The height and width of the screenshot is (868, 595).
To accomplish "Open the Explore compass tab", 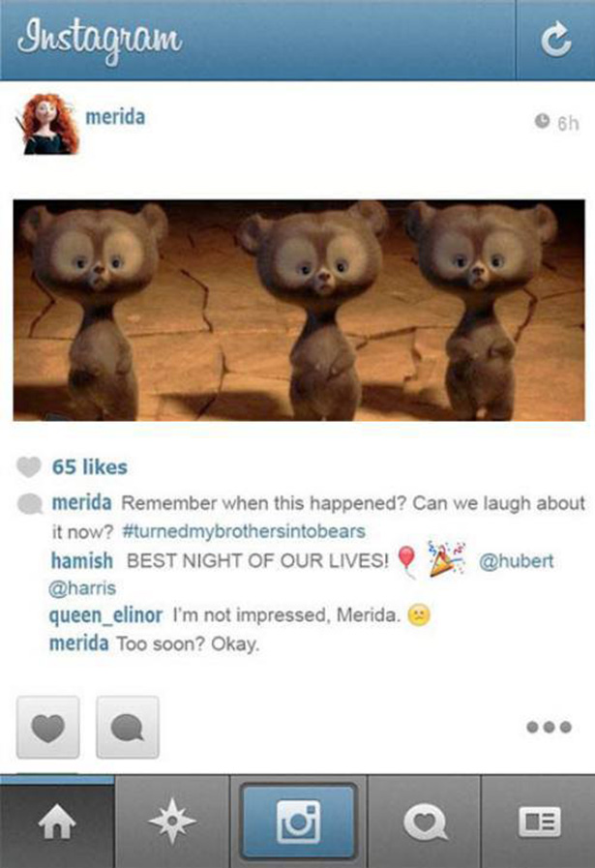I will tap(172, 823).
